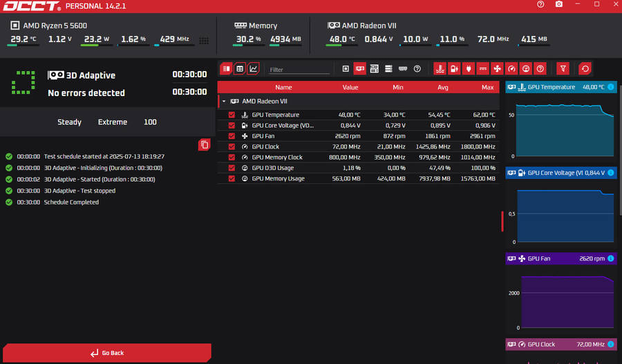Click the Avg column header
The width and height of the screenshot is (622, 364).
(443, 88)
